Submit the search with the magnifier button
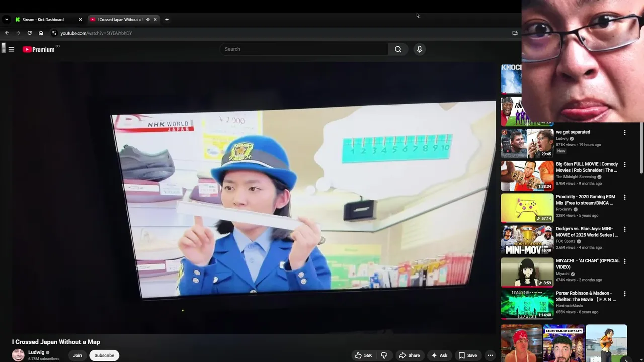The width and height of the screenshot is (644, 362). (x=398, y=49)
